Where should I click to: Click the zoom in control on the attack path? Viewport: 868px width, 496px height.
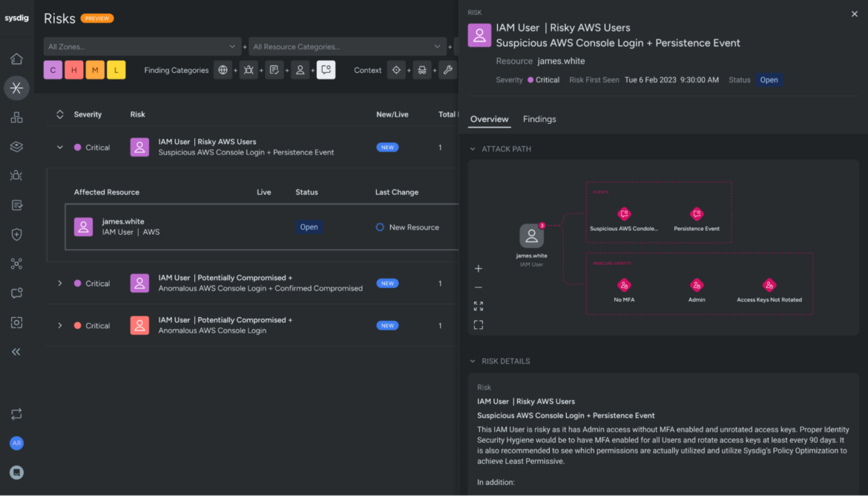click(478, 268)
